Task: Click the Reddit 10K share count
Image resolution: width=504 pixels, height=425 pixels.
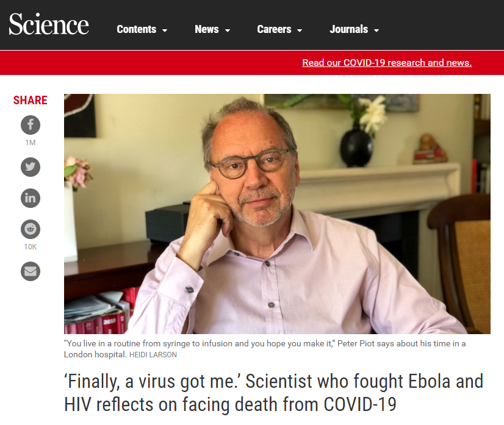Action: 31,246
